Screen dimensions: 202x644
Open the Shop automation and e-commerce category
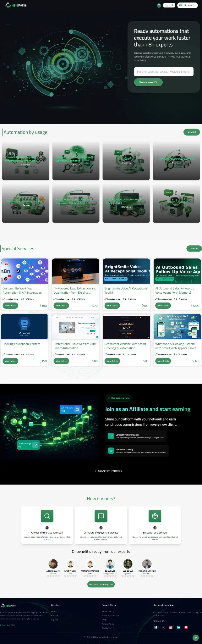[x=26, y=203]
